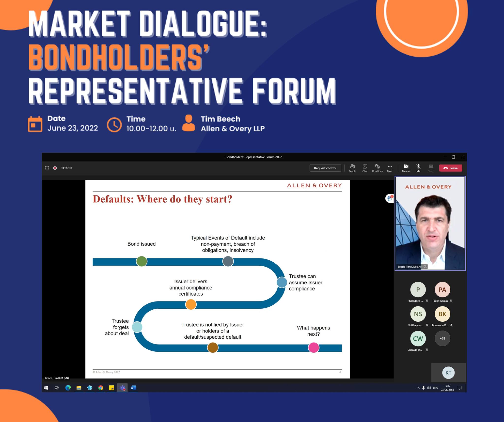Open Windows Start menu
Screen dimensions: 504x422
46,388
